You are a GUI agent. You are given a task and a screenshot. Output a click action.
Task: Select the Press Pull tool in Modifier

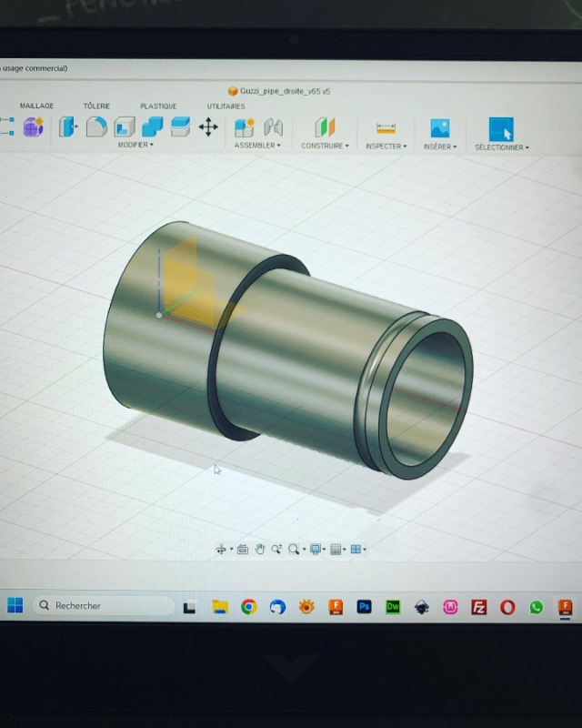68,127
